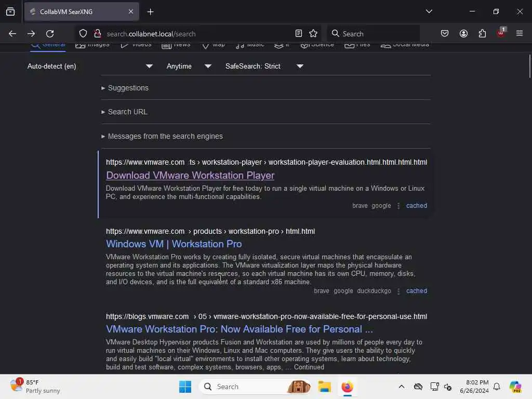
Task: Close the CollabVM SearXNG tab
Action: tap(131, 12)
